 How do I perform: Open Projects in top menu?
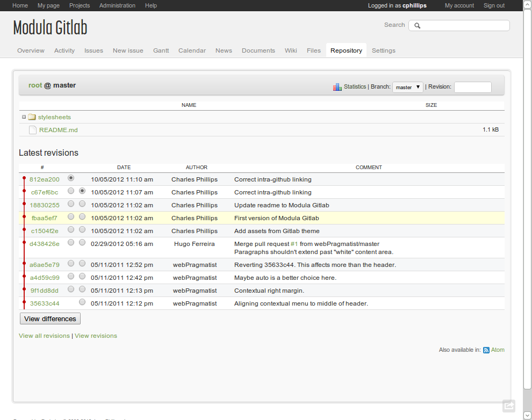pos(80,5)
